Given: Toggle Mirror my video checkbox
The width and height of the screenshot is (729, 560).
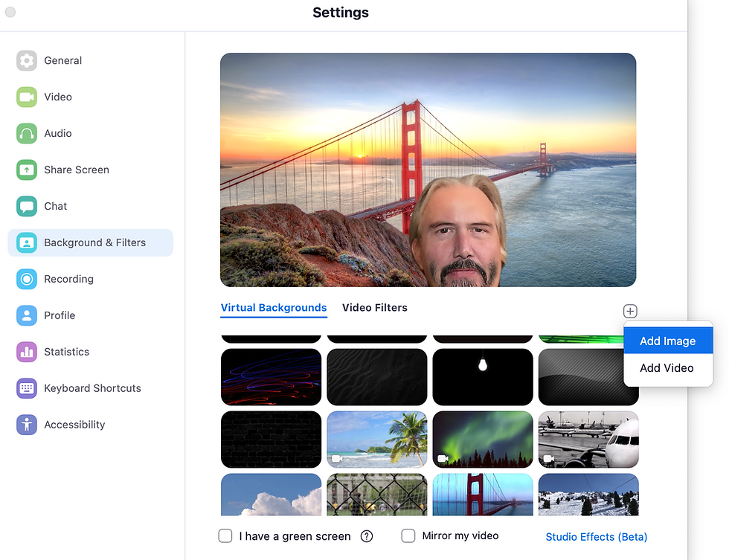Looking at the screenshot, I should pos(408,535).
